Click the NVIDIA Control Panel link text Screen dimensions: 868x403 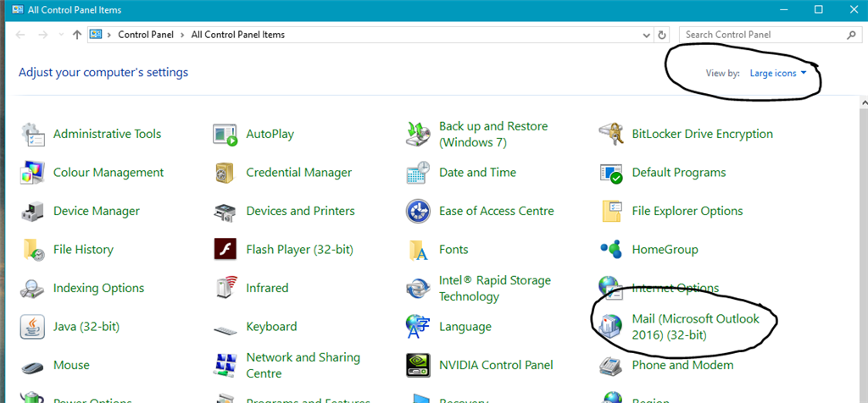pos(496,365)
